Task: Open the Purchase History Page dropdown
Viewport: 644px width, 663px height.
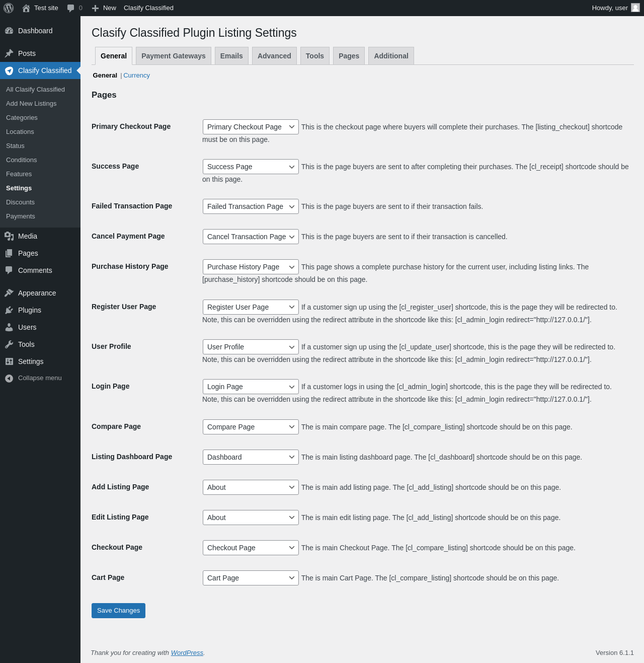Action: (x=251, y=267)
